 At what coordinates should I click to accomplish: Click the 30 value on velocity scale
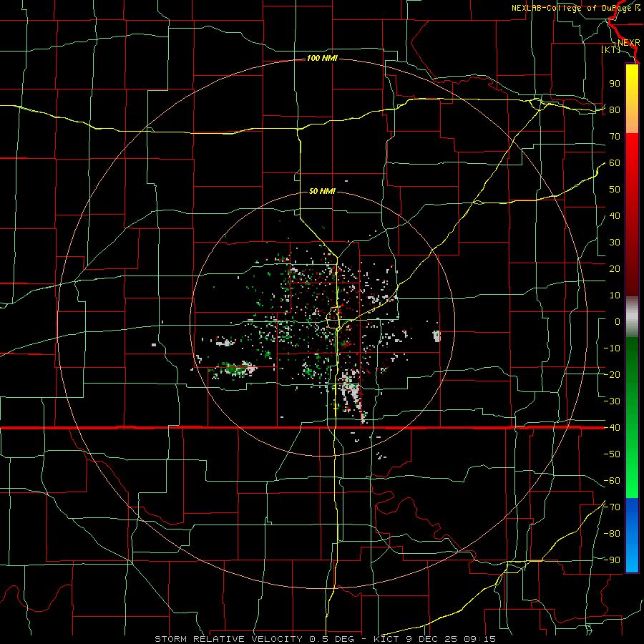coord(615,243)
